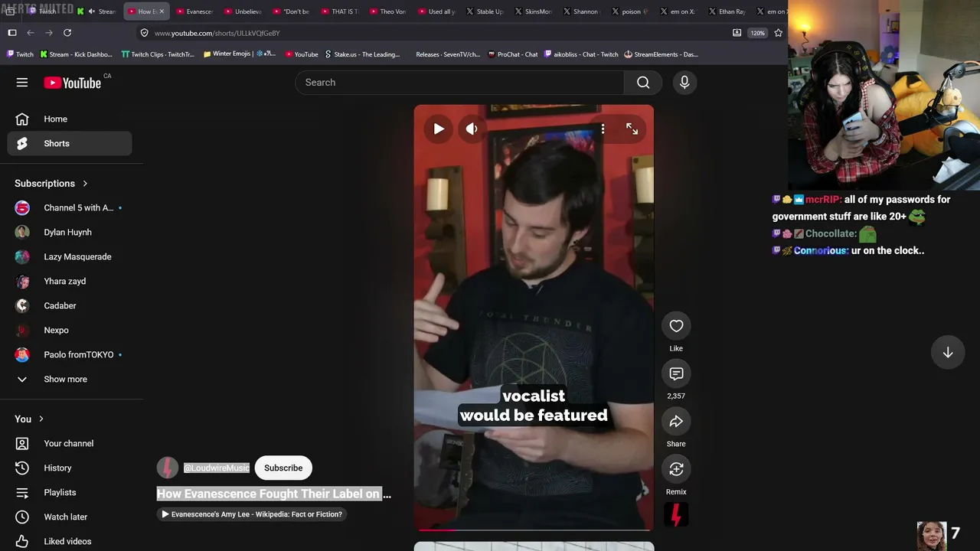Switch to the Unbelieva... tab

point(243,11)
